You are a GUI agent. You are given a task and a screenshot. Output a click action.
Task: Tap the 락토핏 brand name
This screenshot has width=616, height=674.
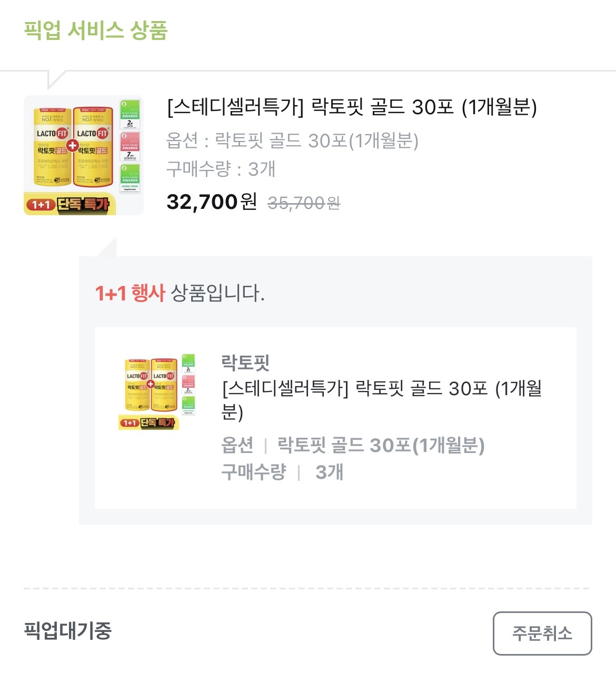[245, 363]
